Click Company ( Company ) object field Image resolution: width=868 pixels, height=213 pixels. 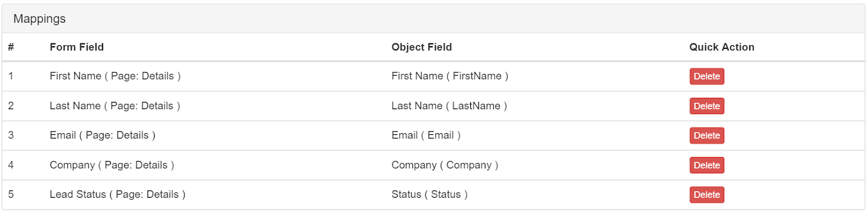click(445, 165)
